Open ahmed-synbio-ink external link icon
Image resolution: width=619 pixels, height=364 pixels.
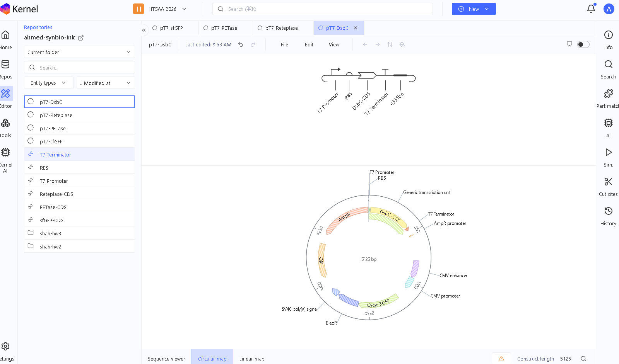point(81,38)
